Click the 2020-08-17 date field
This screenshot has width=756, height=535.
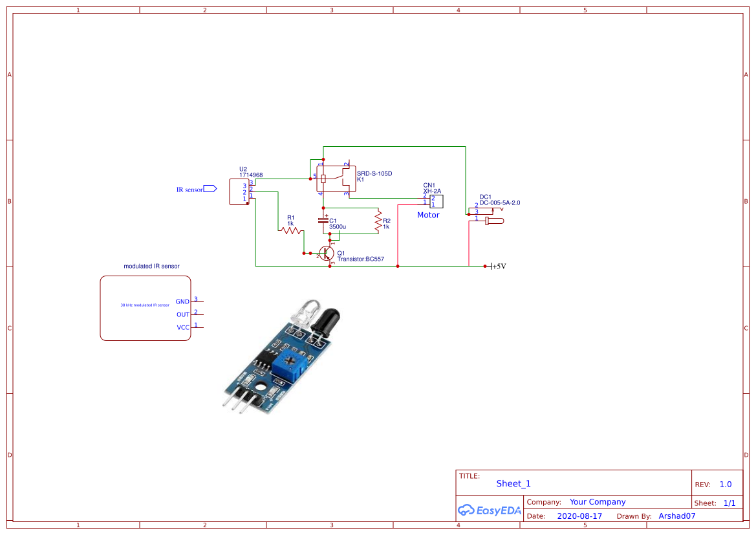579,516
